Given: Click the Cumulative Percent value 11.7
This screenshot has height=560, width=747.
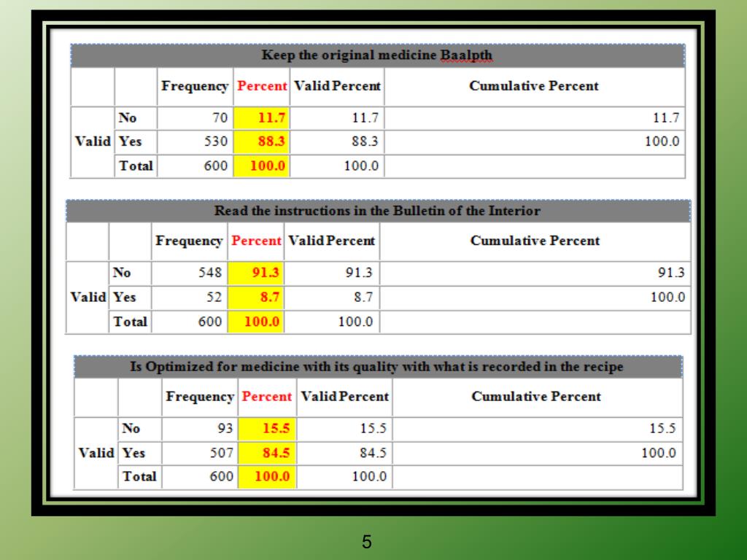Looking at the screenshot, I should pyautogui.click(x=666, y=117).
